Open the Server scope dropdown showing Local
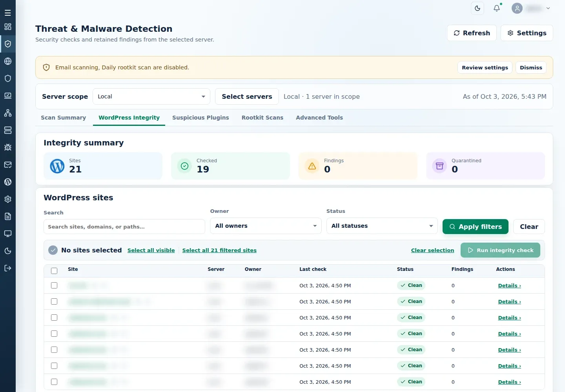This screenshot has height=392, width=565. pyautogui.click(x=151, y=96)
